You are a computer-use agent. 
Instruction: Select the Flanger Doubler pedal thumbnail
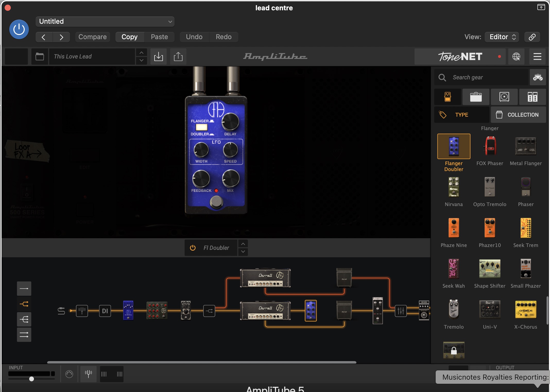coord(454,146)
